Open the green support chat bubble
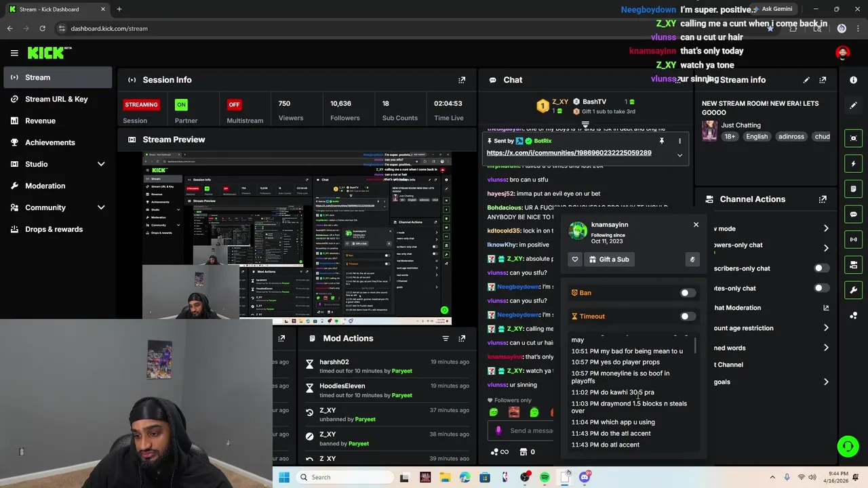868x488 pixels. click(848, 446)
